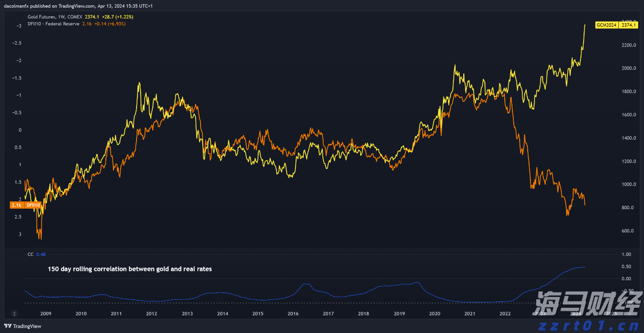Select the CC indicator label
The width and height of the screenshot is (644, 333).
tap(30, 254)
